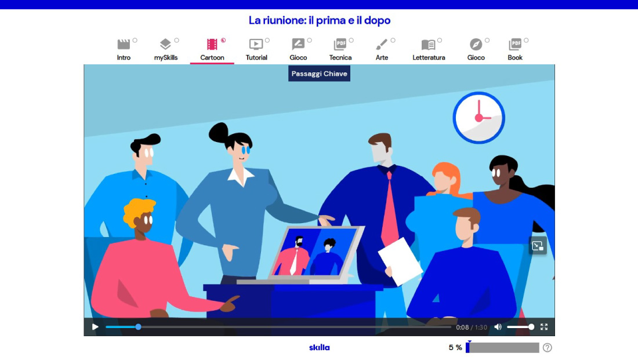Click the skilla logo link

[319, 348]
